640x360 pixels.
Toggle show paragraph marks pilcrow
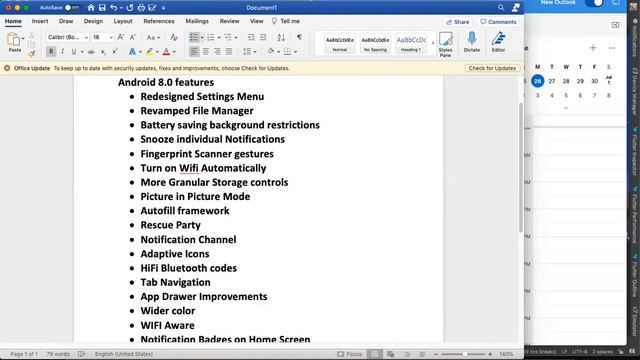pyautogui.click(x=299, y=37)
